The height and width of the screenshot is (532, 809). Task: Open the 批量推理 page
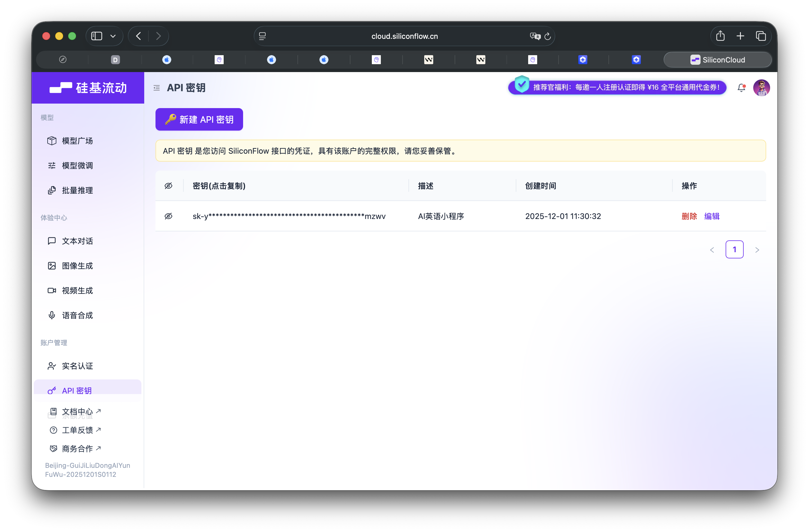77,190
